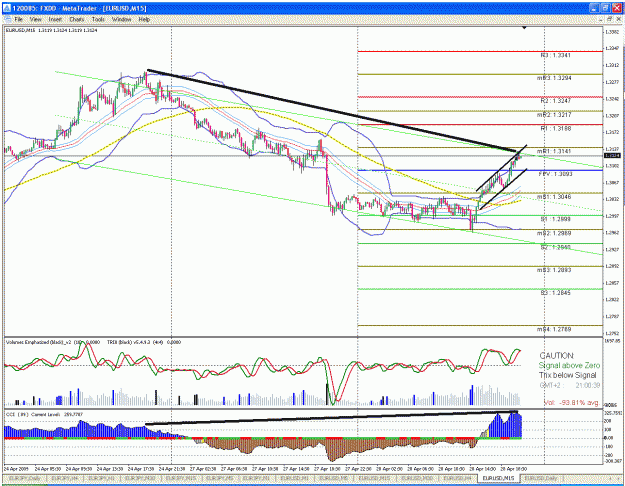Click the mR3: 1.3294 pivot label
Screen dimensions: 625x486
coord(554,78)
